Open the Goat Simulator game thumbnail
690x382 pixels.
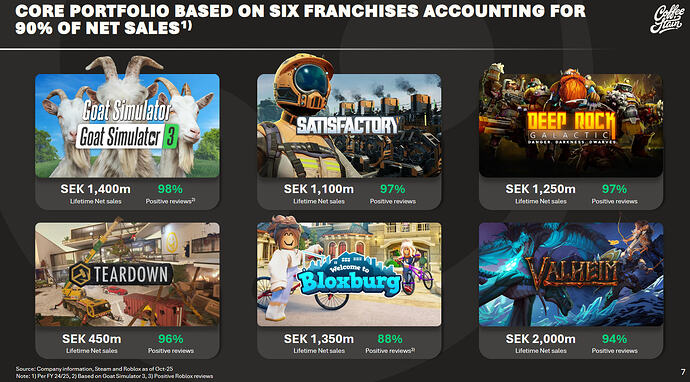click(x=127, y=126)
